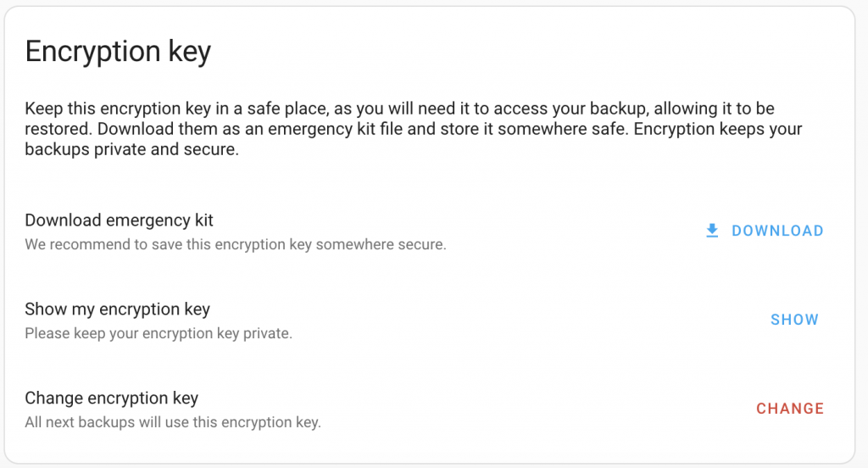Click the red CHANGE button
Screen dimensions: 868x468
click(x=789, y=409)
